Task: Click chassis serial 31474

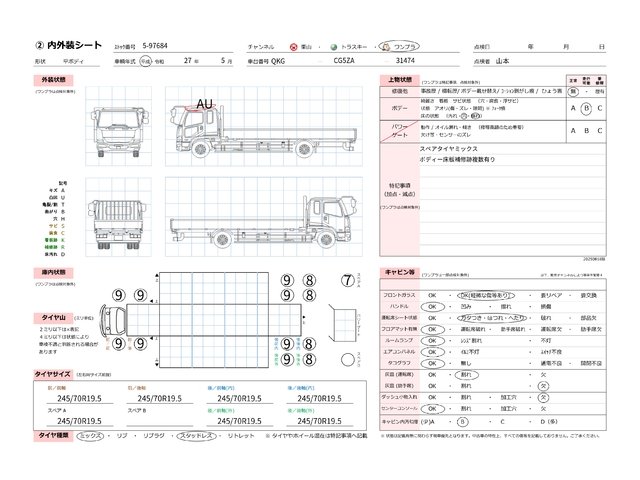Action: click(x=405, y=60)
